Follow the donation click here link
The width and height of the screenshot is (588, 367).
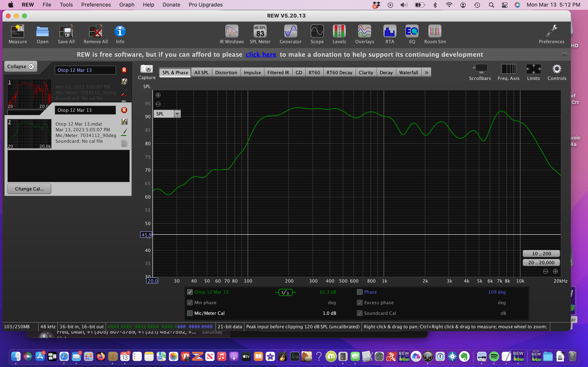coord(261,54)
